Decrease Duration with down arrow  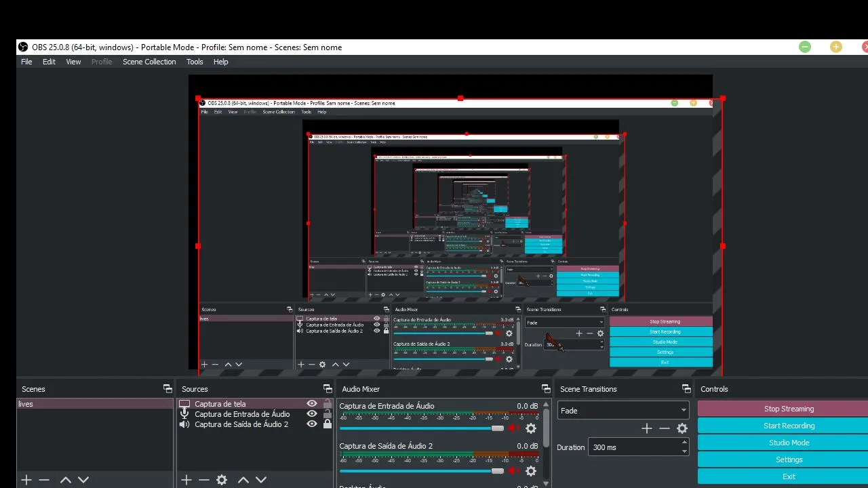[684, 451]
